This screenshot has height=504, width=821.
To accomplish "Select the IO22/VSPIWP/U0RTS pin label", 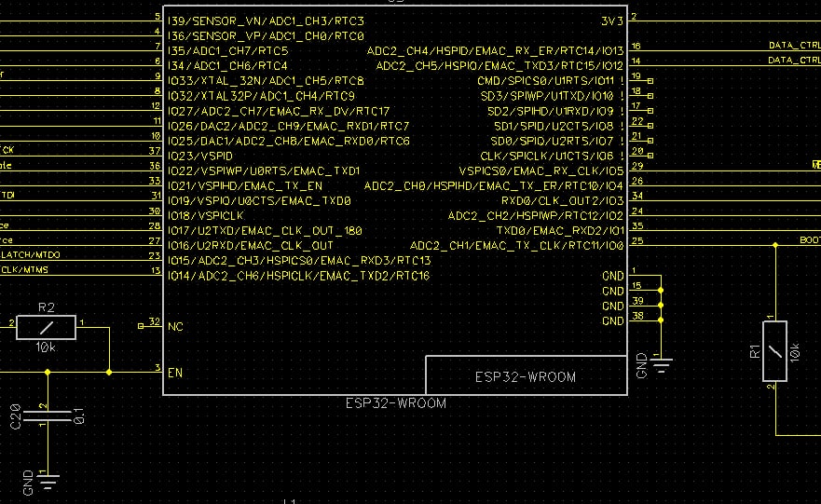I will click(x=264, y=171).
